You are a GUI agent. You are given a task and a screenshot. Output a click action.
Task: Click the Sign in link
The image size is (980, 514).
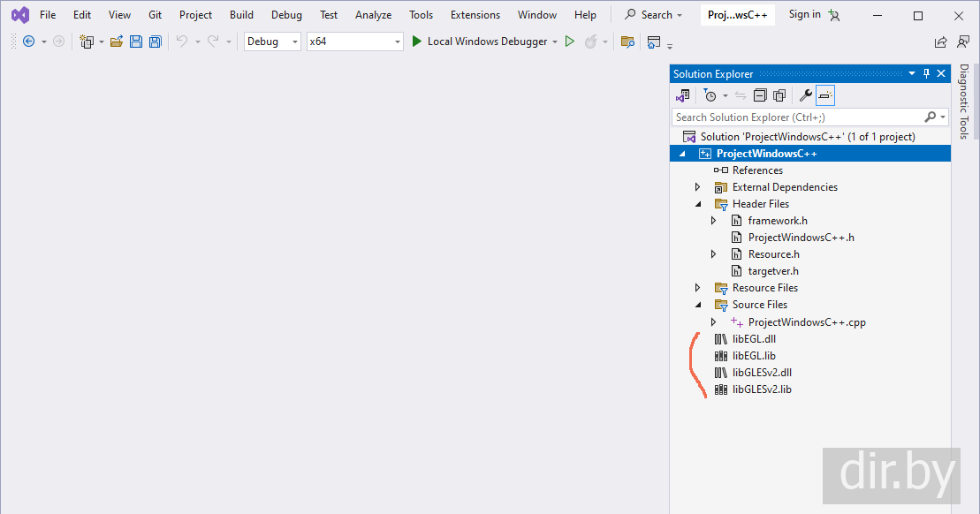pyautogui.click(x=804, y=14)
